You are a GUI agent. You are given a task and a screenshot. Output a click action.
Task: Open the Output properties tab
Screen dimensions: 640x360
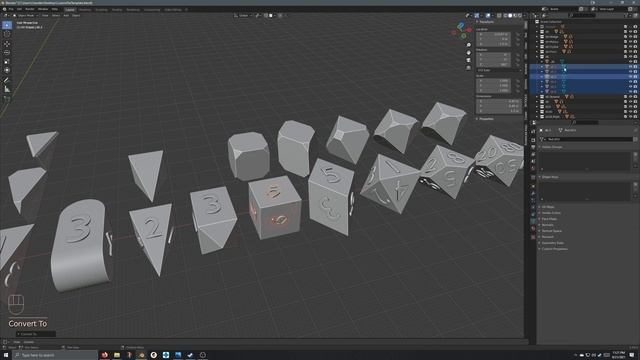pyautogui.click(x=533, y=147)
